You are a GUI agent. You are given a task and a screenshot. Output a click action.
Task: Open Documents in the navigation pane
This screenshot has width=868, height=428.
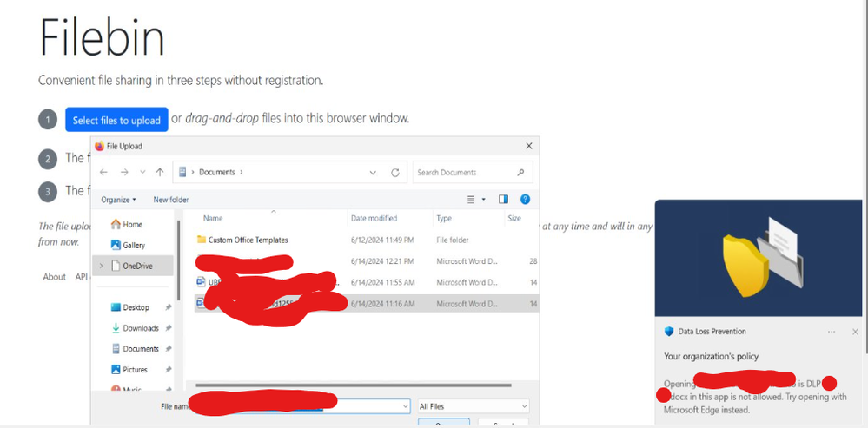pos(141,349)
